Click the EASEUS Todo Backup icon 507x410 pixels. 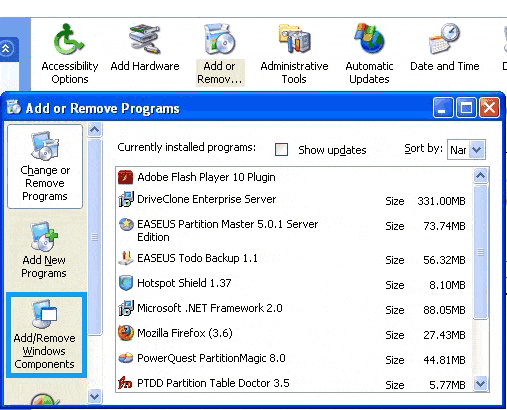point(126,258)
